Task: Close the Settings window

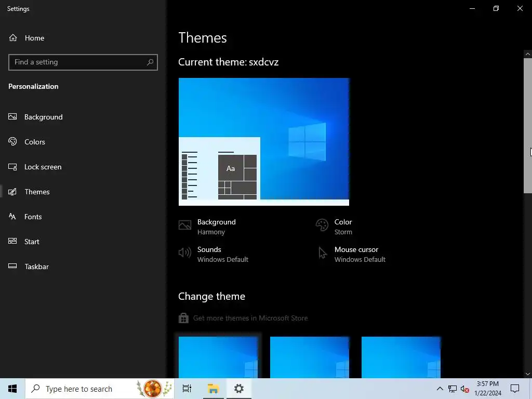Action: (520, 8)
